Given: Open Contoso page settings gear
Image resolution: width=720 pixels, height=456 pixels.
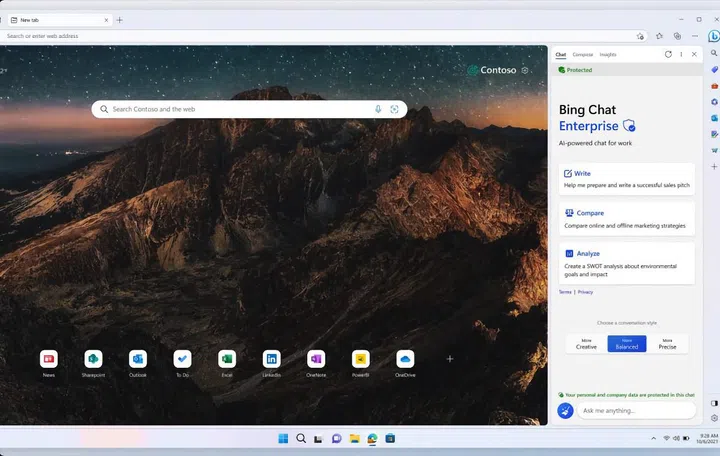Looking at the screenshot, I should tap(525, 71).
